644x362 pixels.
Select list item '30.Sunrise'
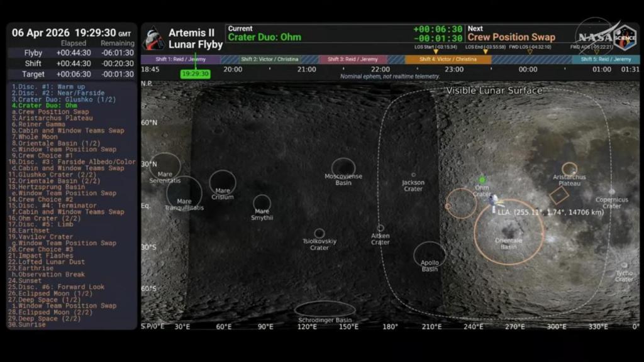pyautogui.click(x=26, y=324)
